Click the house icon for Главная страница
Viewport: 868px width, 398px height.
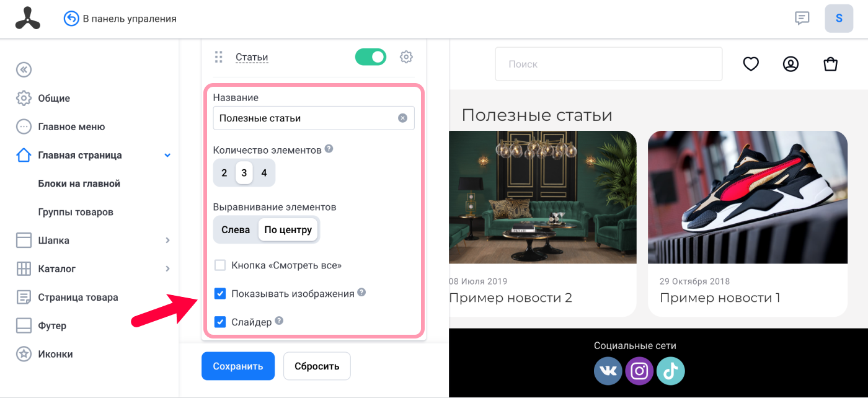pos(24,155)
